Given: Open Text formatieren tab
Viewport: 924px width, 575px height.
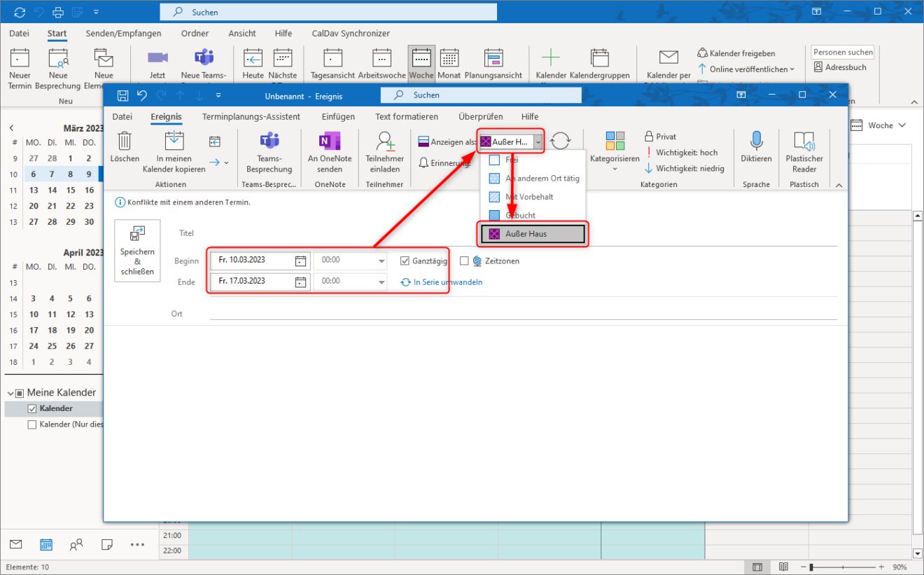Looking at the screenshot, I should [407, 117].
